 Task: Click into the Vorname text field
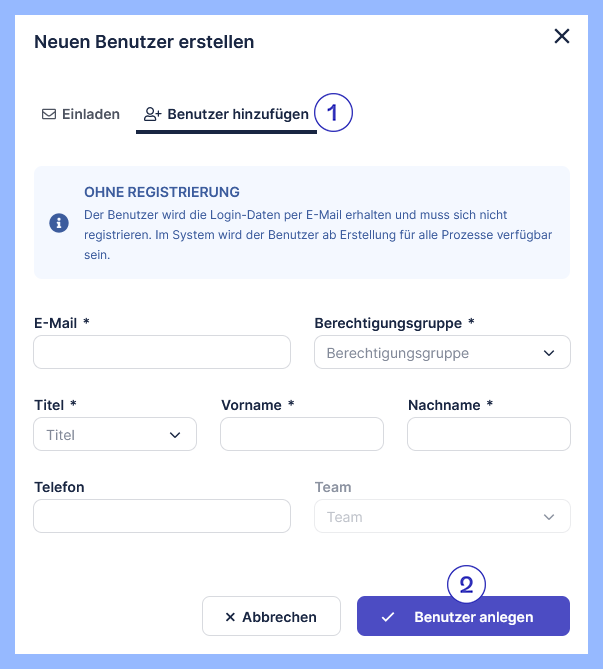pyautogui.click(x=302, y=434)
